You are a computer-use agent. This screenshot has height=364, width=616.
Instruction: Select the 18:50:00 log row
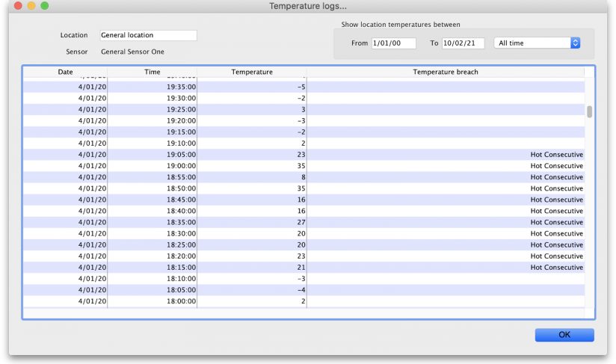pos(299,188)
